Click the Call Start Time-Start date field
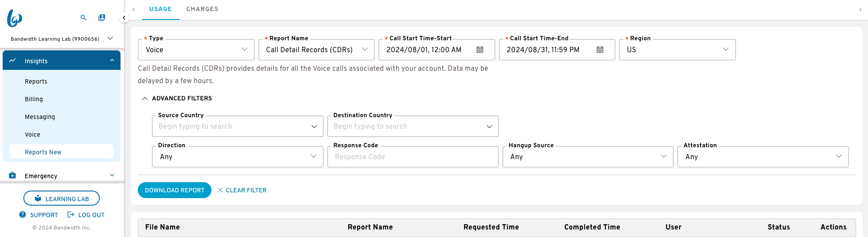The height and width of the screenshot is (237, 868). pos(437,50)
